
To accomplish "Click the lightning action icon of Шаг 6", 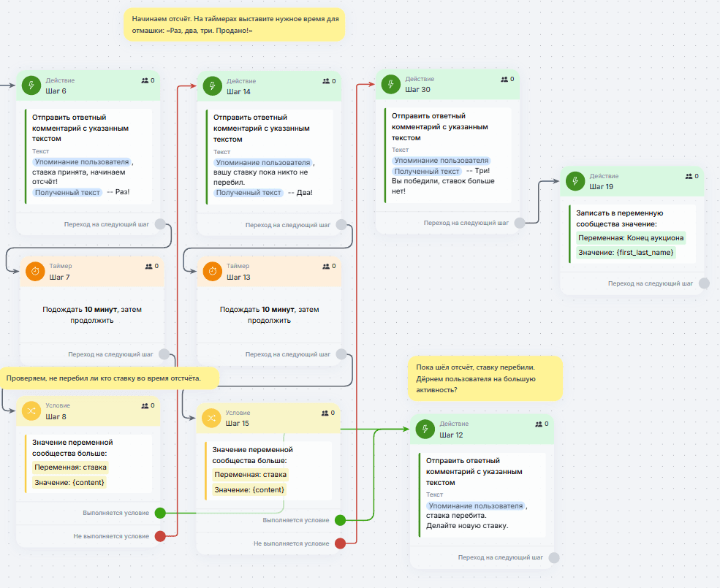I will 31,85.
